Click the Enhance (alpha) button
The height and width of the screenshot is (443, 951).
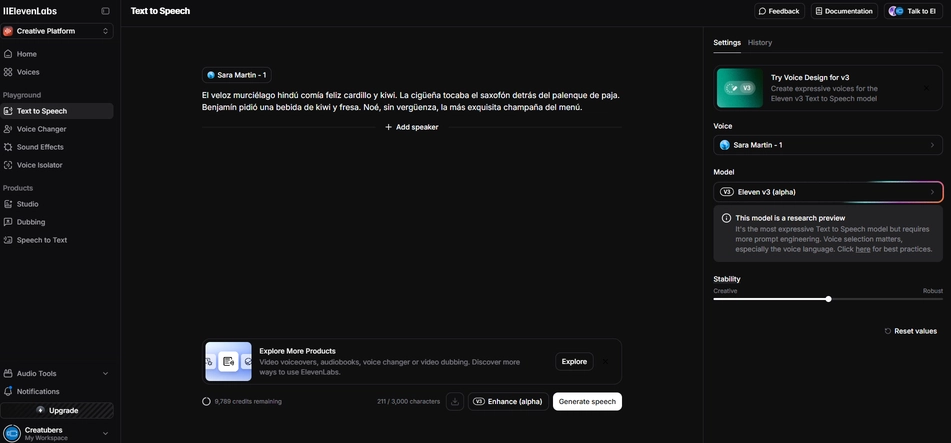click(x=507, y=401)
